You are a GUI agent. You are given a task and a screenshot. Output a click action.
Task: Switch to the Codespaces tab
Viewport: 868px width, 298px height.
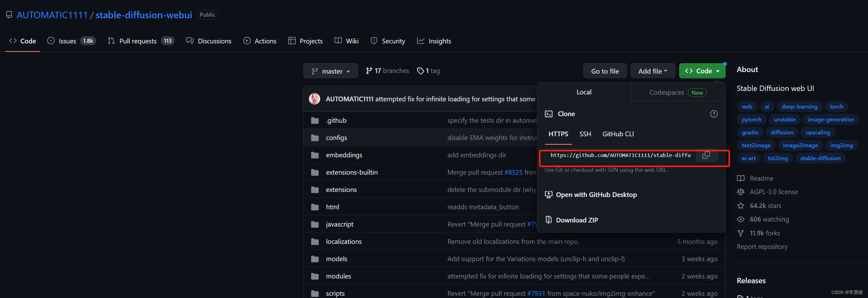(x=678, y=93)
